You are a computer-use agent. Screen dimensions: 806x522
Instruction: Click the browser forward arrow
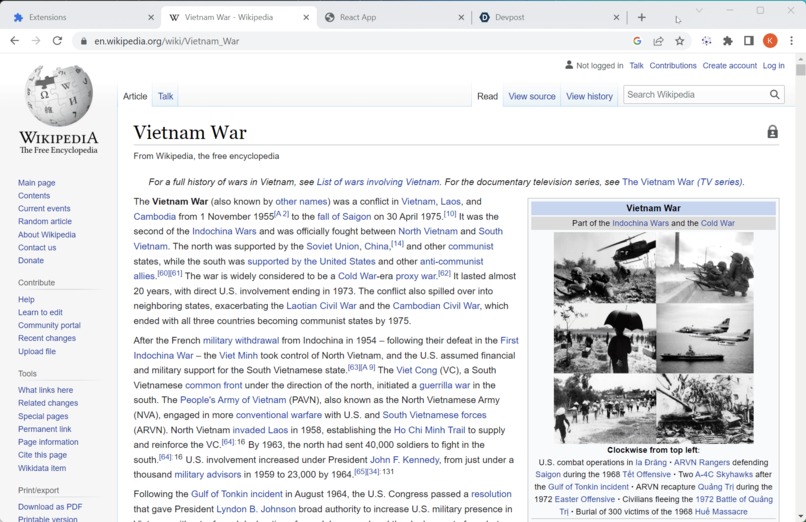pos(35,41)
